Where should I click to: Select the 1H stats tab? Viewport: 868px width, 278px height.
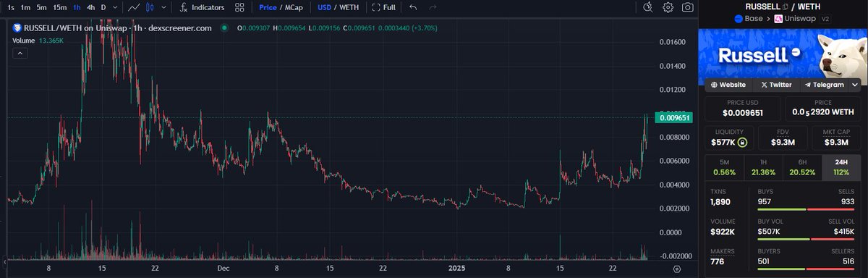[x=763, y=167]
